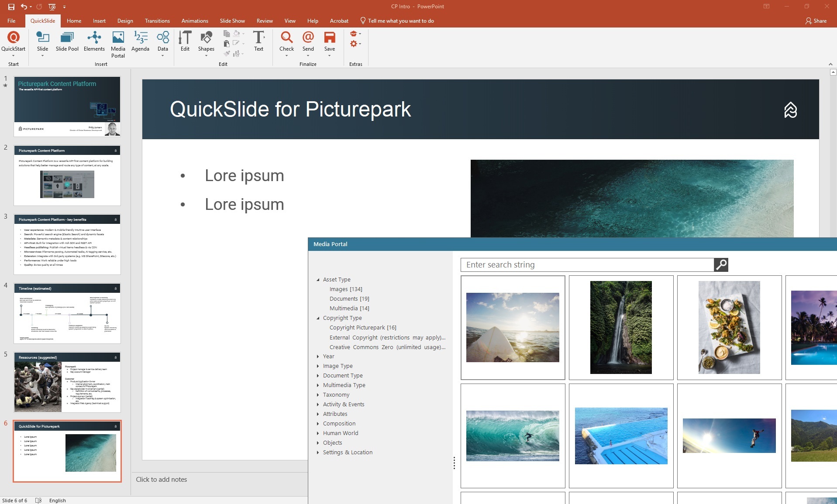
Task: Select the ocean pool image thumbnail
Action: [621, 435]
